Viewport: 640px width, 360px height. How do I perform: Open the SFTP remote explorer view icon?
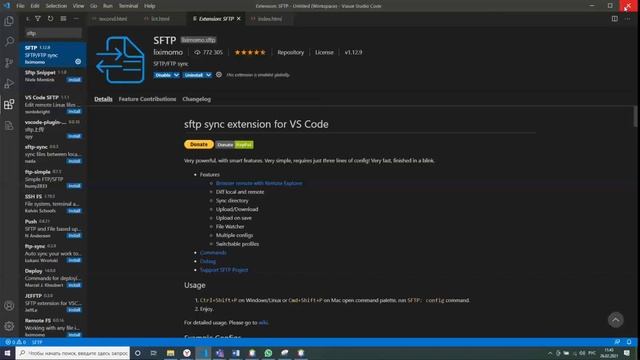point(9,125)
